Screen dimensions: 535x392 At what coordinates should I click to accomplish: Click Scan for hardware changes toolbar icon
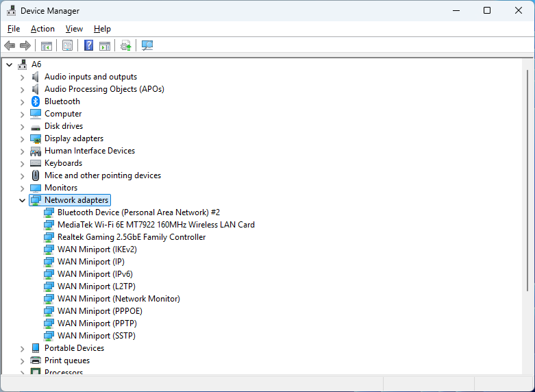[x=147, y=45]
